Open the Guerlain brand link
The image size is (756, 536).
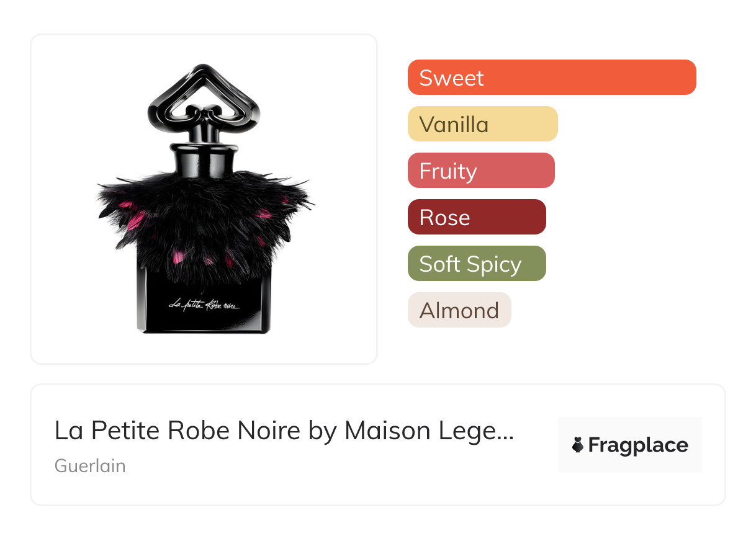click(x=90, y=466)
